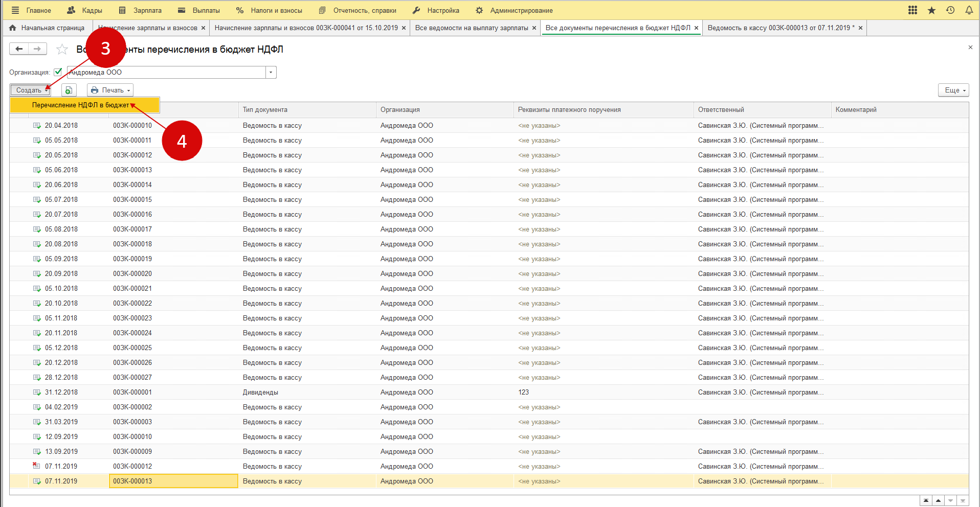Image resolution: width=980 pixels, height=507 pixels.
Task: Open the main hamburger menu icon
Action: [15, 10]
